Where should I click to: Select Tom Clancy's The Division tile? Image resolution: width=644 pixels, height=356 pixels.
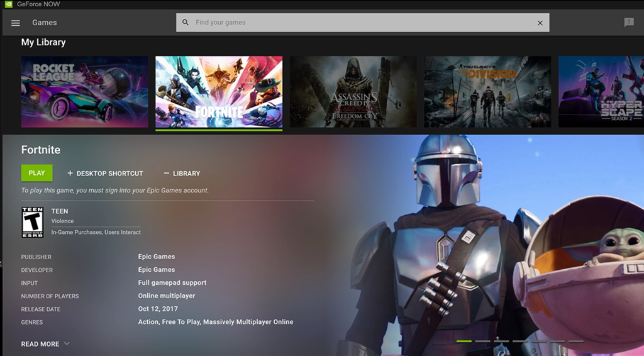[487, 92]
